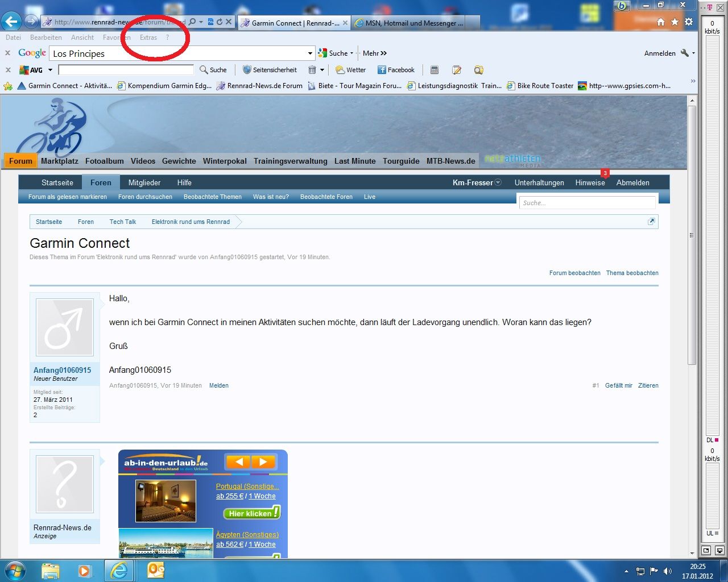Click the AVG Seitensicherheit shield button
This screenshot has height=582, width=728.
click(x=270, y=70)
